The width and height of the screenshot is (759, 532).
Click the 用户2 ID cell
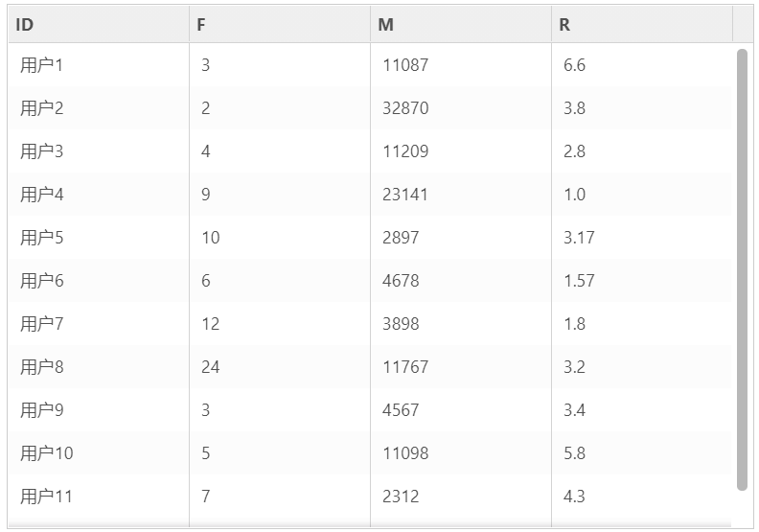tap(99, 108)
